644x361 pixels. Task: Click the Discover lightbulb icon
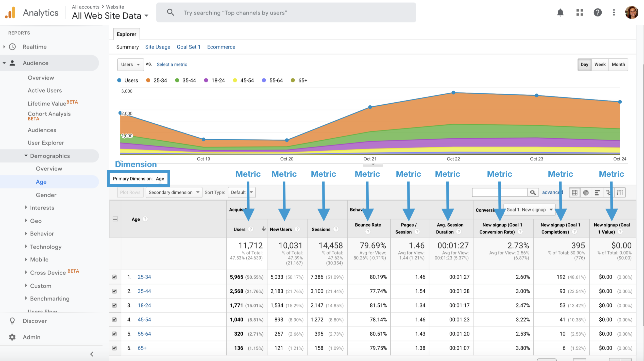tap(12, 321)
